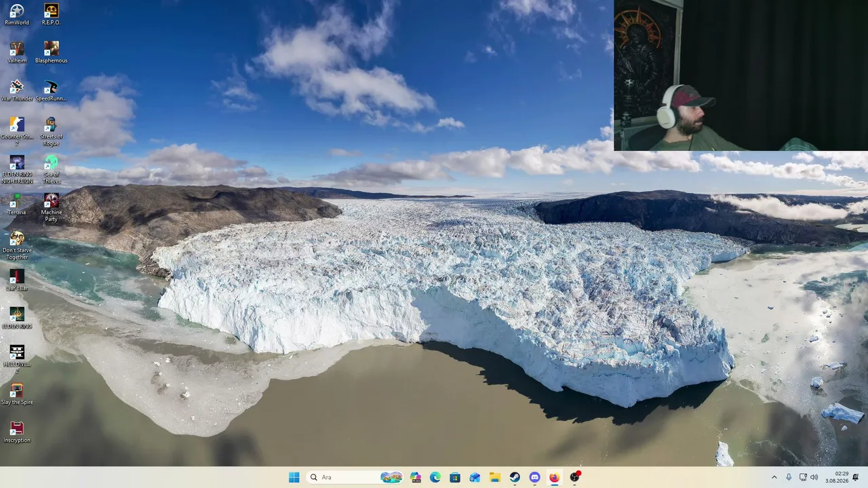Open File Explorer from taskbar
Viewport: 868px width, 488px height.
point(495,477)
